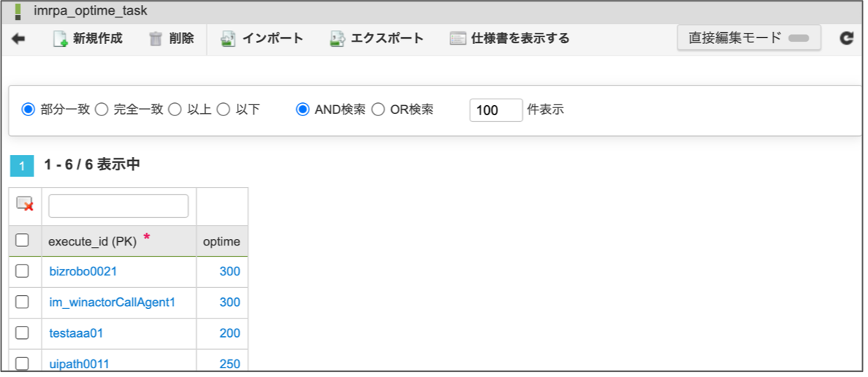Clear the search filter with the red-x icon
Image resolution: width=868 pixels, height=377 pixels.
25,204
